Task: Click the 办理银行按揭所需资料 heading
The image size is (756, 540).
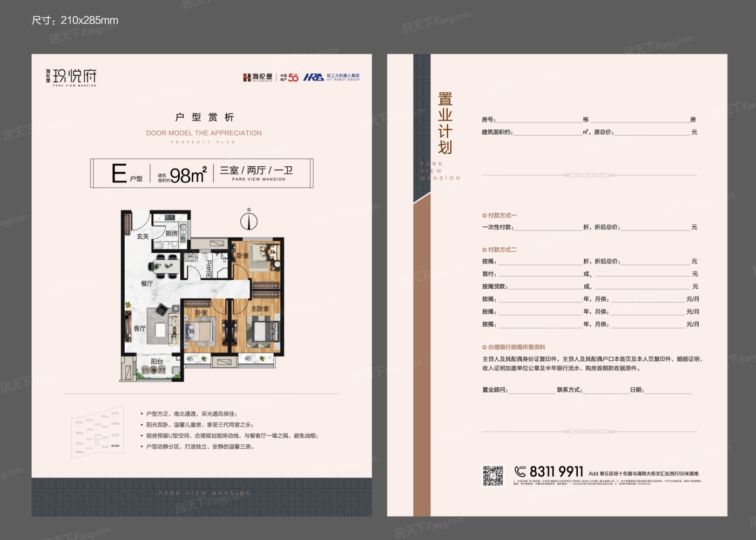Action: (517, 347)
